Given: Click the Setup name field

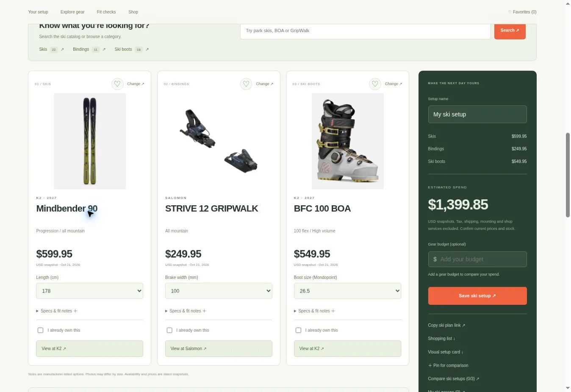Looking at the screenshot, I should [477, 114].
